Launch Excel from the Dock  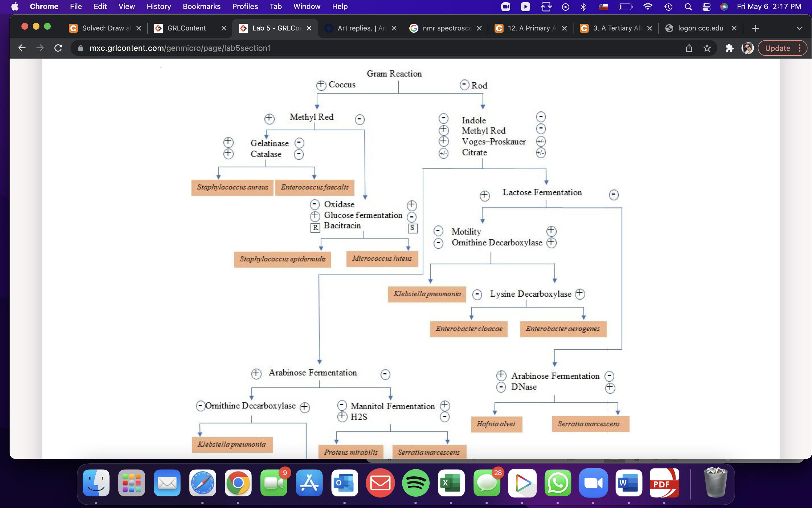click(x=451, y=483)
